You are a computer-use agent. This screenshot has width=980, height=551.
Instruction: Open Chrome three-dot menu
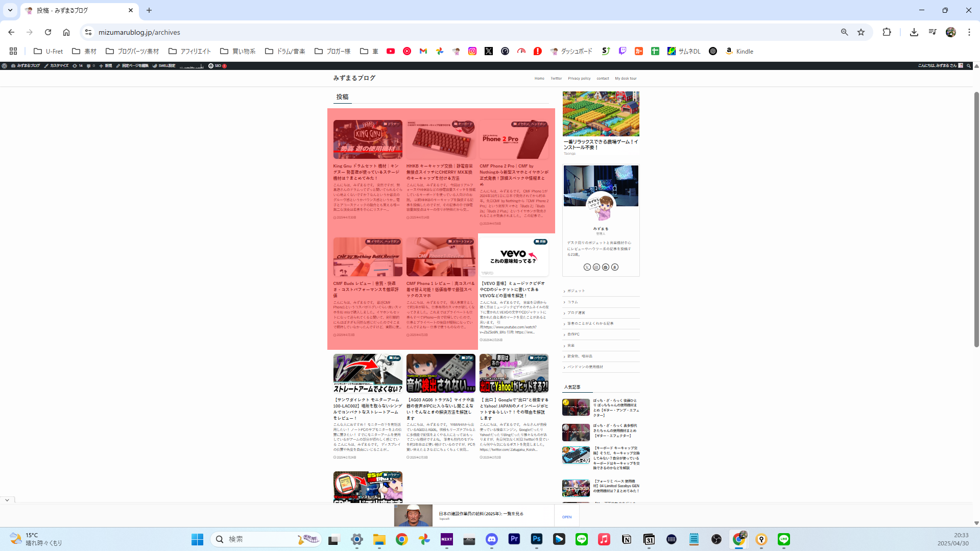[969, 32]
